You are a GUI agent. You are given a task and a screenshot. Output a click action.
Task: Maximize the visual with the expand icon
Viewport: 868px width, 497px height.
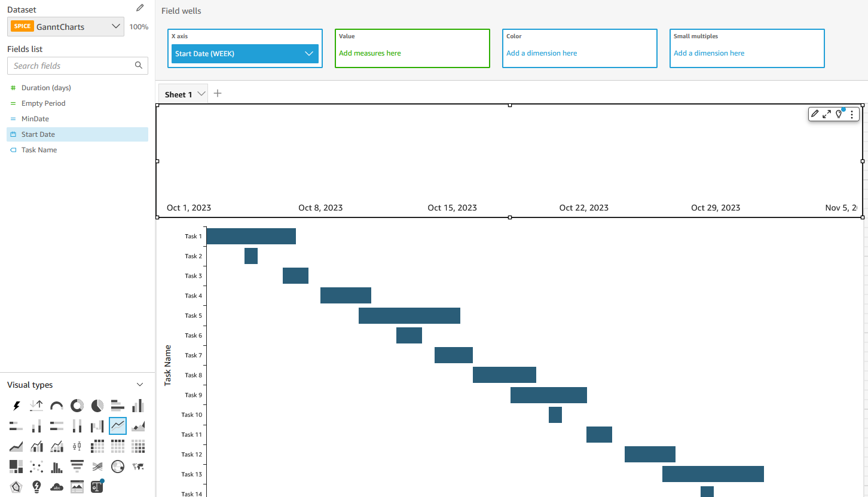coord(827,113)
